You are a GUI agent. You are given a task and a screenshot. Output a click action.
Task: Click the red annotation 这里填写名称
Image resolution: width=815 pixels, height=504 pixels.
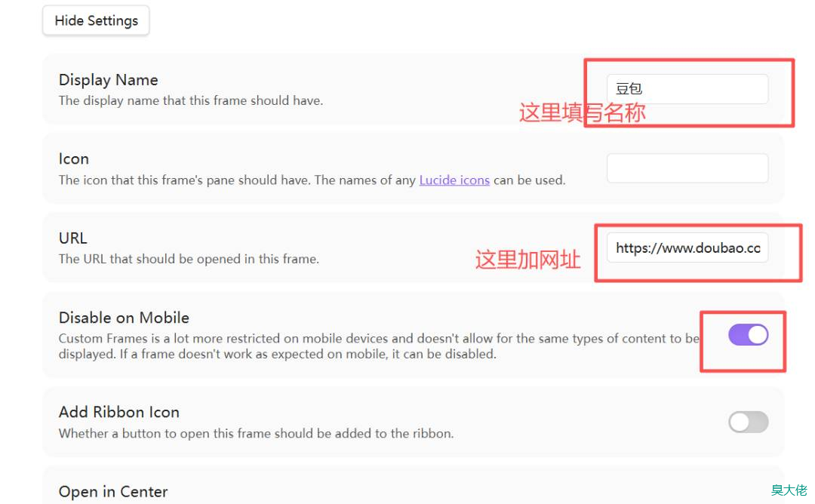pos(582,113)
